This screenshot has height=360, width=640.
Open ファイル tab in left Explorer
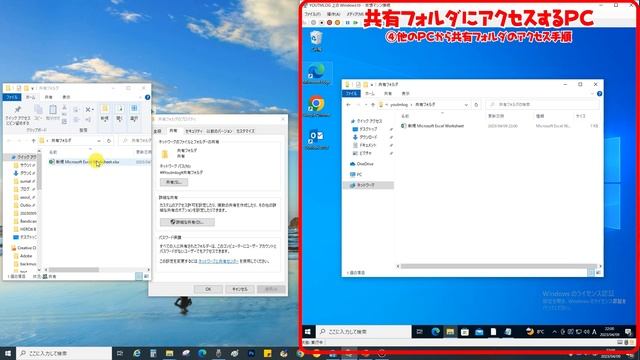pyautogui.click(x=12, y=97)
